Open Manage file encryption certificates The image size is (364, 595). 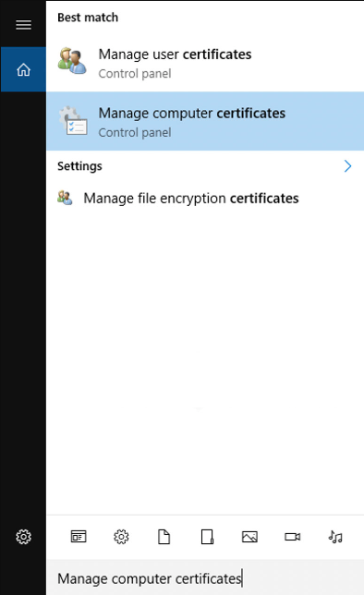pyautogui.click(x=205, y=198)
